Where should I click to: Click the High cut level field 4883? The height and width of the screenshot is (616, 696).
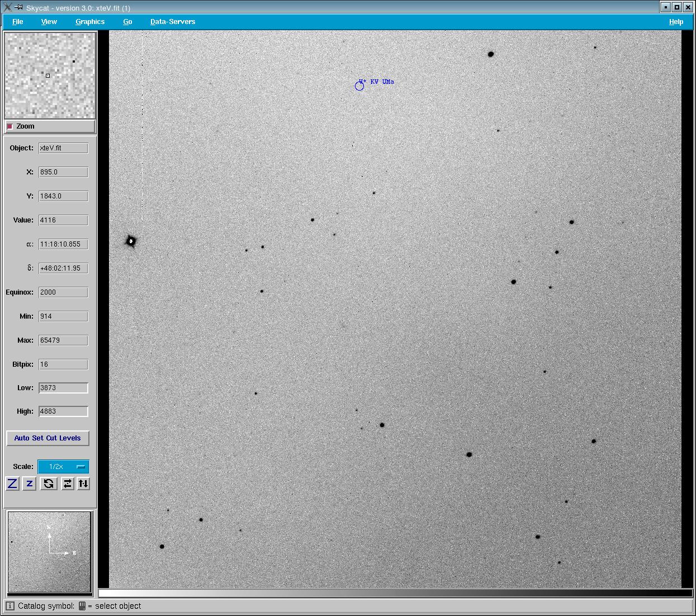tap(63, 411)
